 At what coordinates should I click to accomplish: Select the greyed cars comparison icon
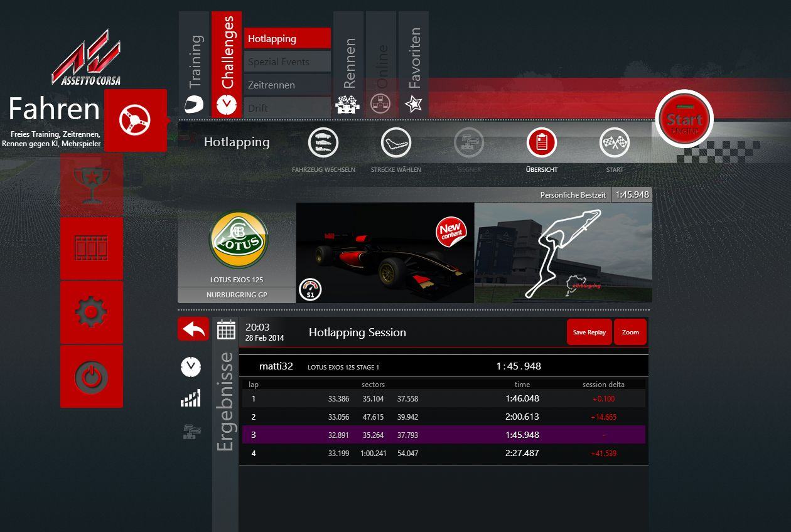pyautogui.click(x=191, y=431)
